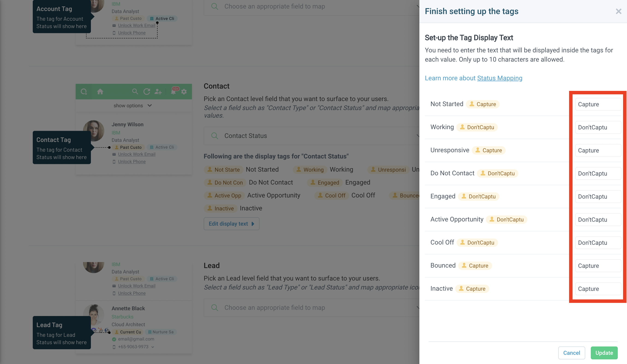Close the Finish setting up tags panel
This screenshot has width=627, height=364.
618,12
